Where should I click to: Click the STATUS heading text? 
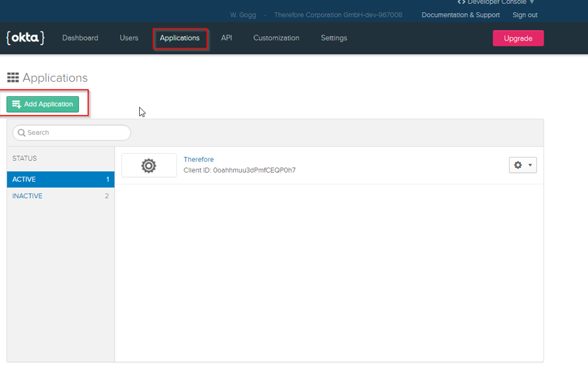click(x=24, y=158)
